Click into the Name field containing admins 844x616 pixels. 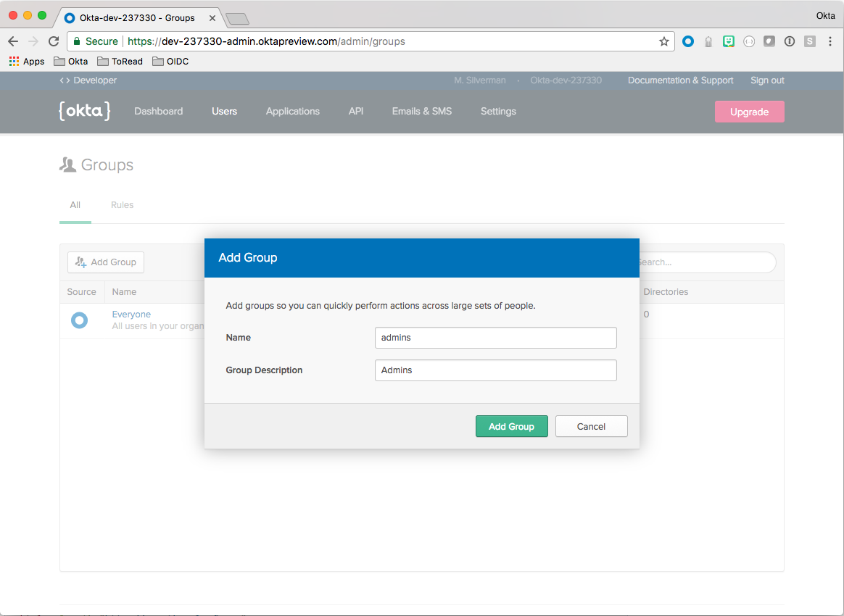point(495,338)
